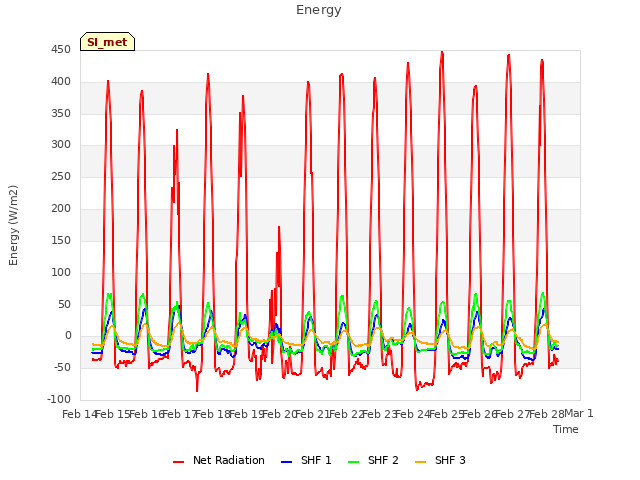
Task: Click the 250 y-axis tick label
Action: [x=61, y=177]
